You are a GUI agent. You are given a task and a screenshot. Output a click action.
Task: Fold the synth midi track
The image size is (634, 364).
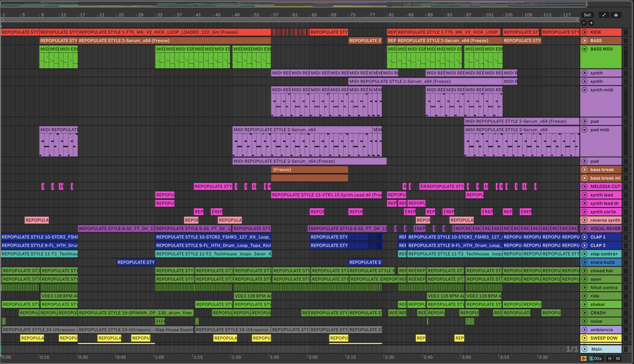(x=585, y=90)
